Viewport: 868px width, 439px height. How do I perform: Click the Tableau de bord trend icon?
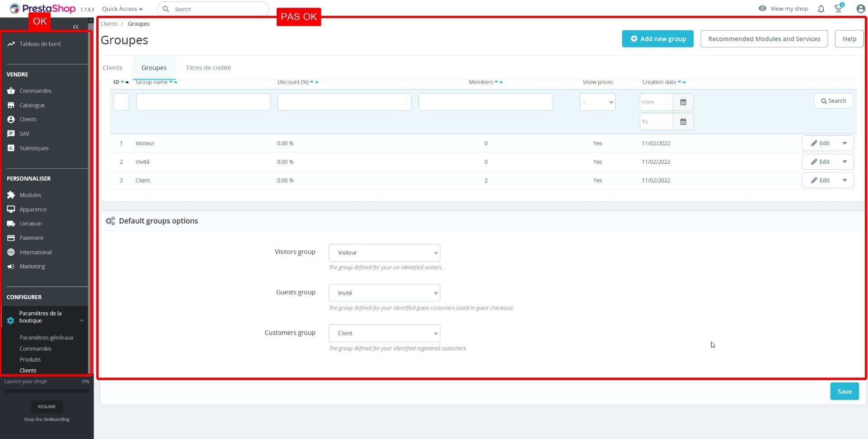coord(11,44)
